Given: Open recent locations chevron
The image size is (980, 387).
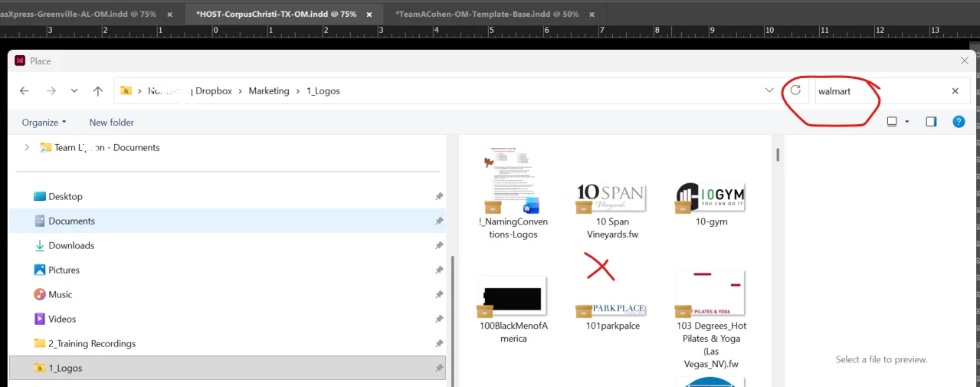Looking at the screenshot, I should click(x=74, y=90).
